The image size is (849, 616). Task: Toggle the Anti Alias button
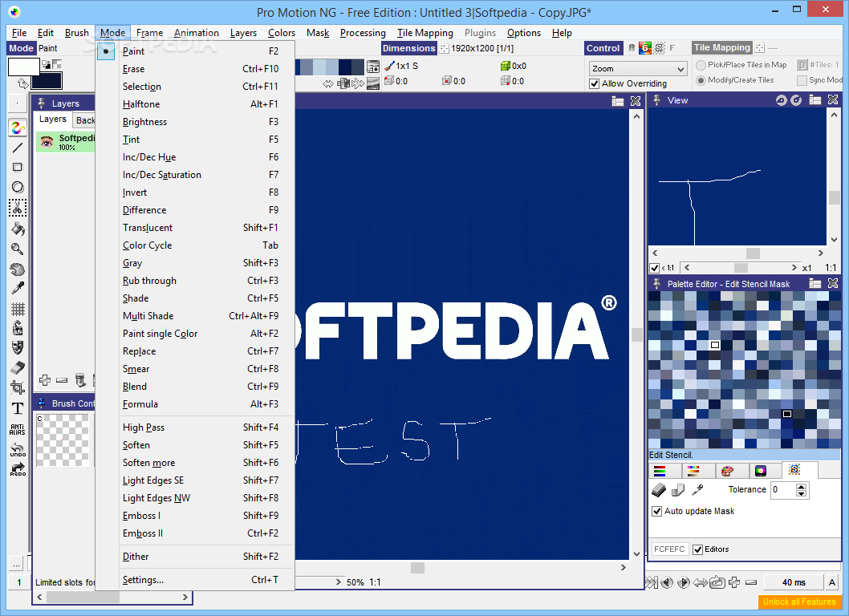click(x=18, y=430)
